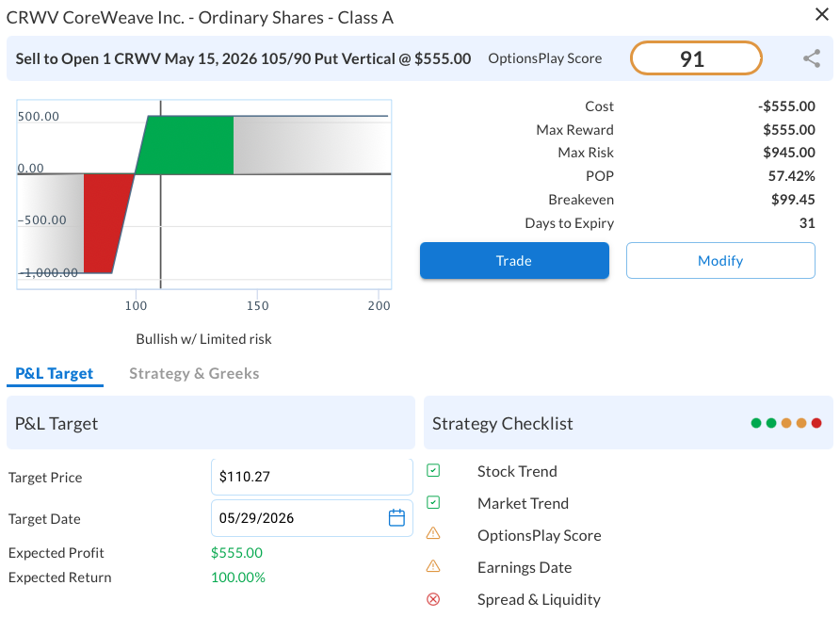Click the Earnings Date checklist label
This screenshot has width=840, height=618.
point(525,567)
